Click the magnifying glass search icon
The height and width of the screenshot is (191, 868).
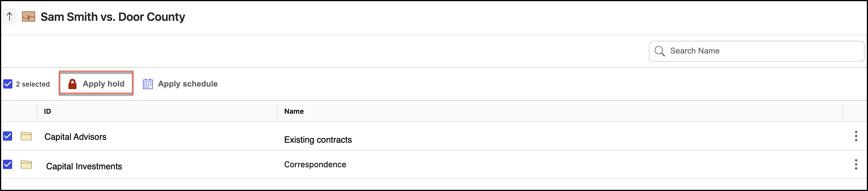coord(660,51)
